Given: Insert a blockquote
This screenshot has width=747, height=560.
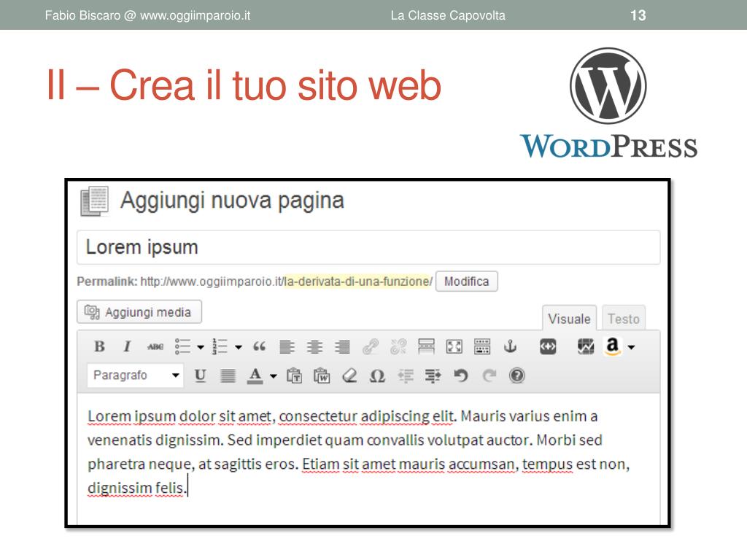Looking at the screenshot, I should pos(259,346).
